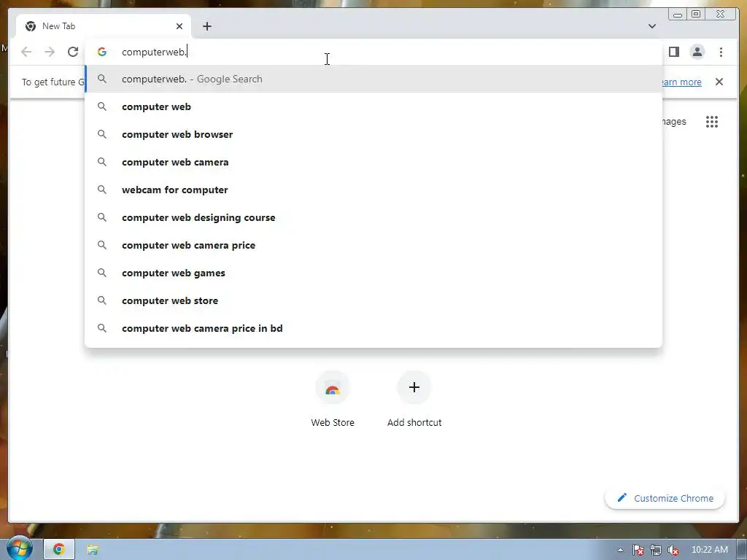This screenshot has width=747, height=560.
Task: Dismiss the info bar with the X
Action: tap(719, 82)
